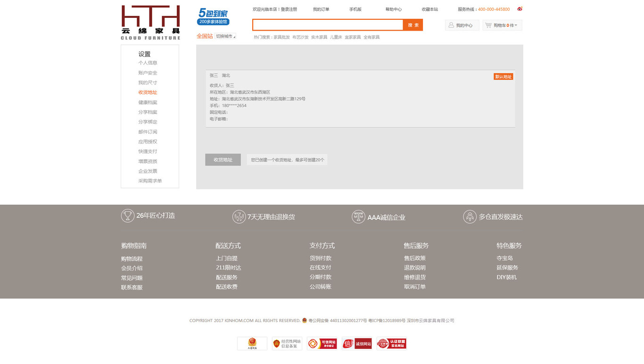Screen dimensions: 644x364
Task: Click hot search term 布艺沙发
Action: pos(300,37)
